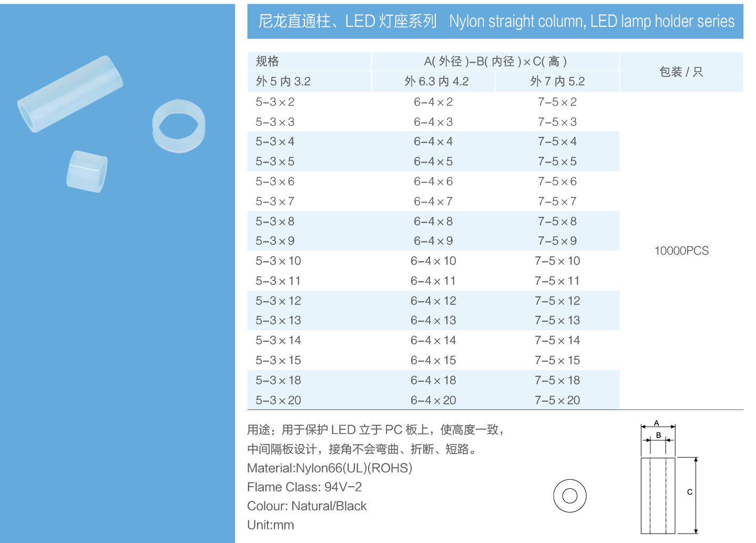Click the 10000PCS packaging quantity
Image resolution: width=756 pixels, height=543 pixels.
pos(681,251)
